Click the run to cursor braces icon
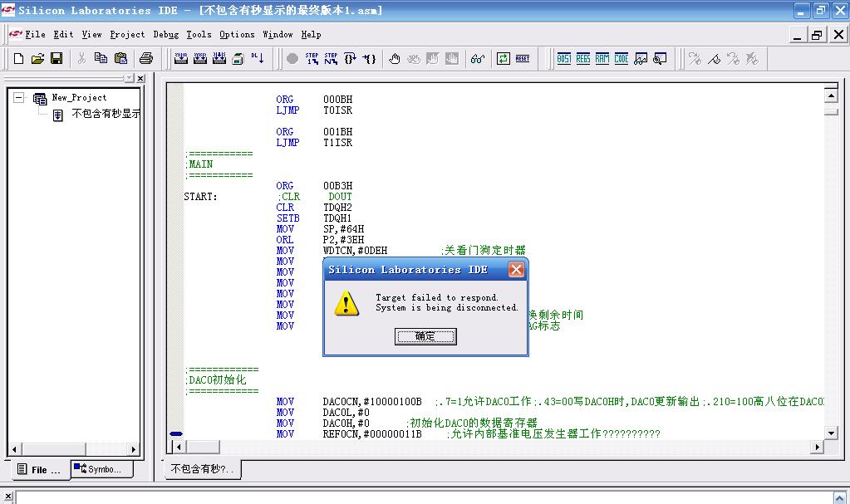The width and height of the screenshot is (850, 504). click(x=369, y=58)
